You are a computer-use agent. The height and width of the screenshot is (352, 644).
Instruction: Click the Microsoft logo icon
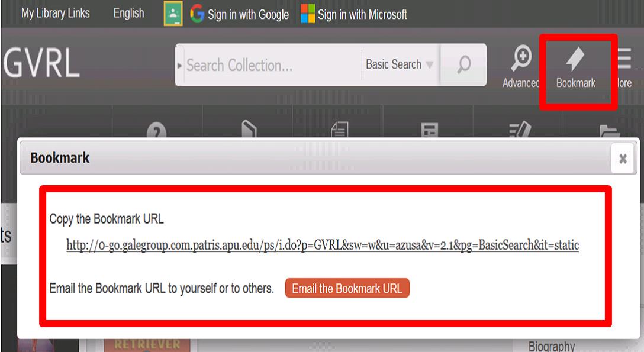(x=308, y=14)
